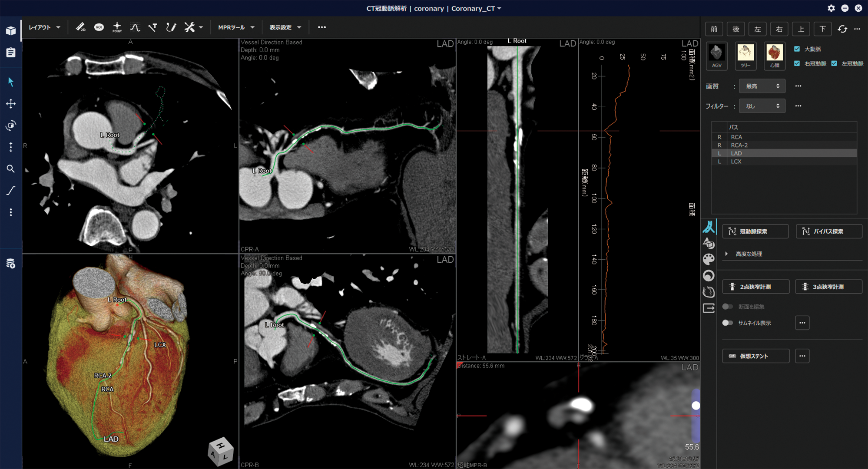Select the LCX path in list
Screen dimensions: 868x469
click(x=736, y=162)
